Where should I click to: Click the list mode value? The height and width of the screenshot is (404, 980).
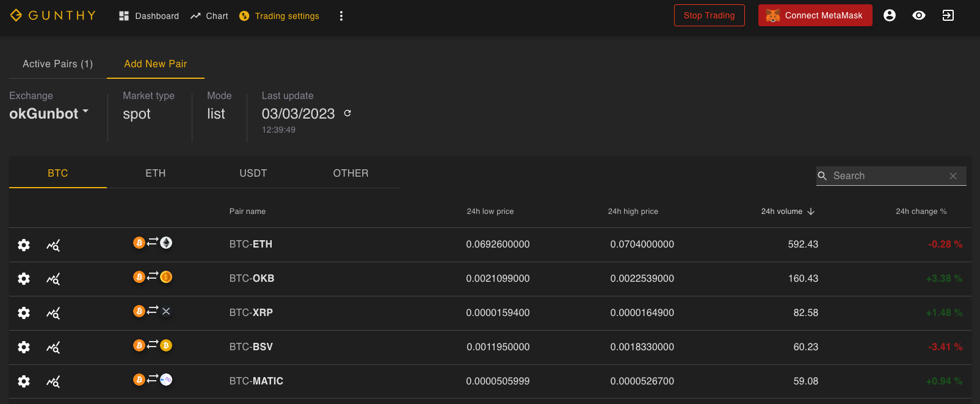click(x=216, y=114)
